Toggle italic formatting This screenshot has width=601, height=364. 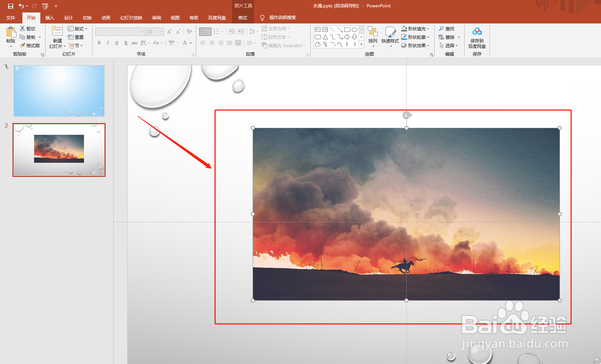(x=108, y=43)
